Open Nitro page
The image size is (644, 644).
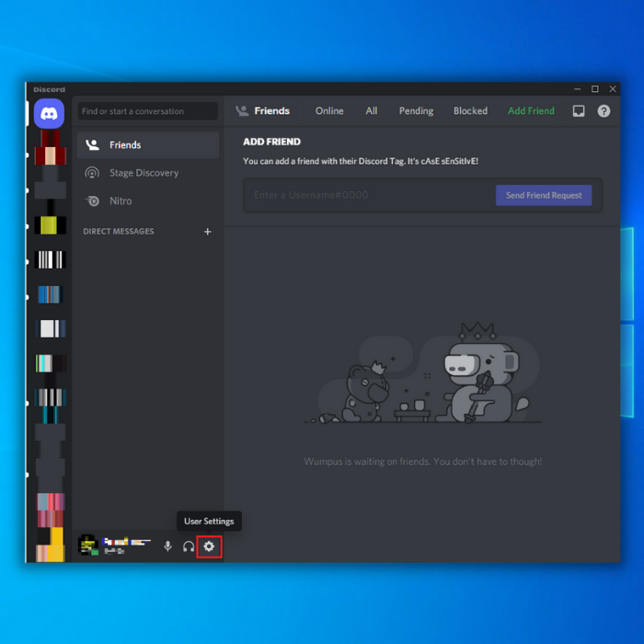pos(148,201)
